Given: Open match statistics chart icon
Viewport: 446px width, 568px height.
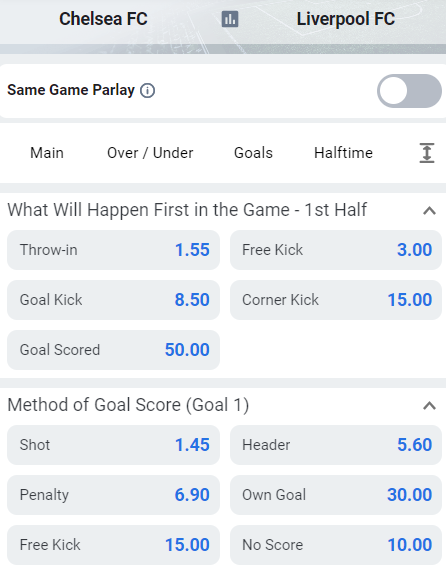Looking at the screenshot, I should [230, 19].
